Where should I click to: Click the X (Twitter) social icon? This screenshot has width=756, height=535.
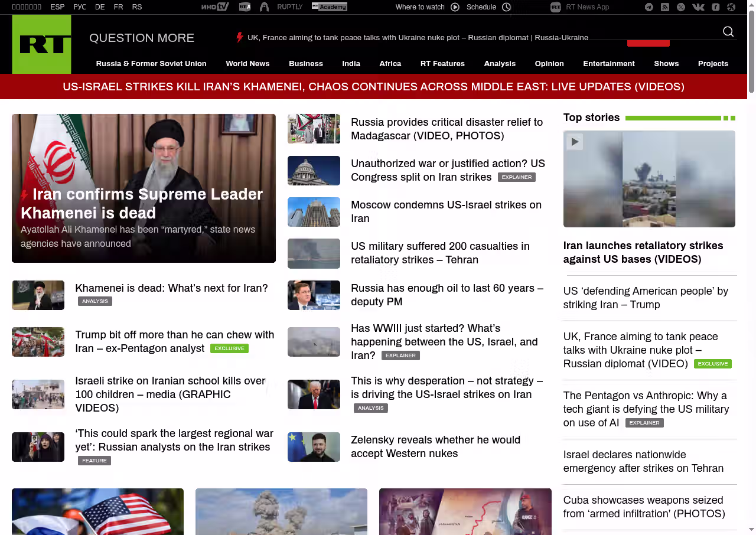pyautogui.click(x=681, y=7)
